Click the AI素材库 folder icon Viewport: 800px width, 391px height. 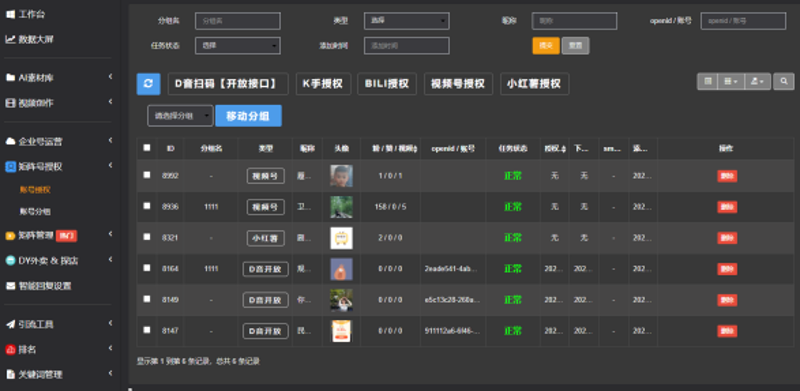10,78
